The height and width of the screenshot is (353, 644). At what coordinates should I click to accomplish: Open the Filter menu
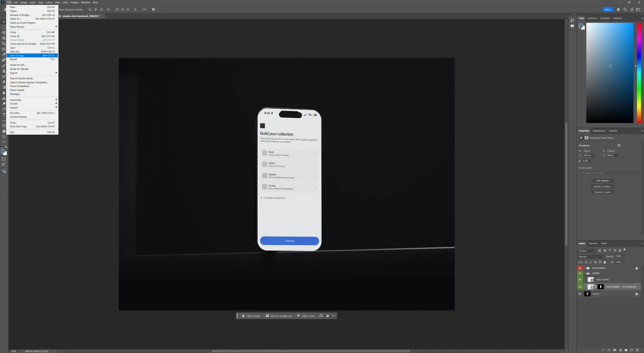58,2
